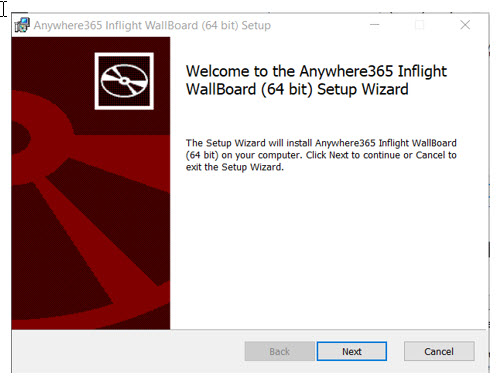Click the CD disc logo

pyautogui.click(x=124, y=81)
